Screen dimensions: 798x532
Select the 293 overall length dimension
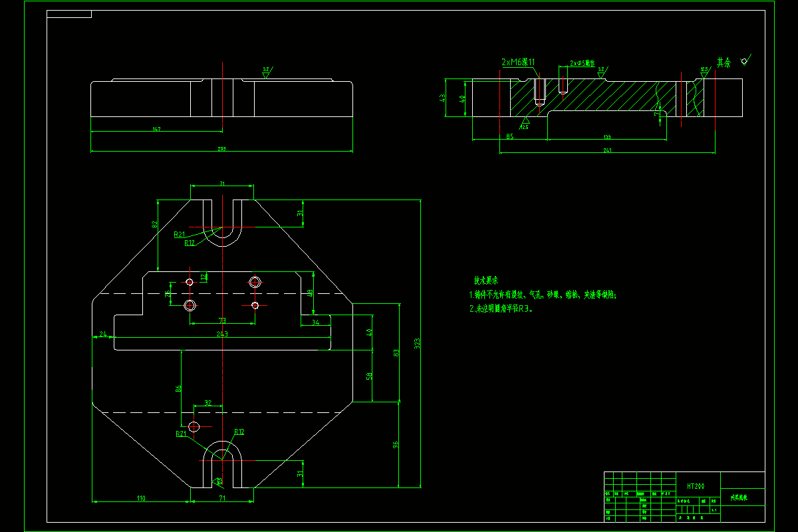tap(221, 149)
